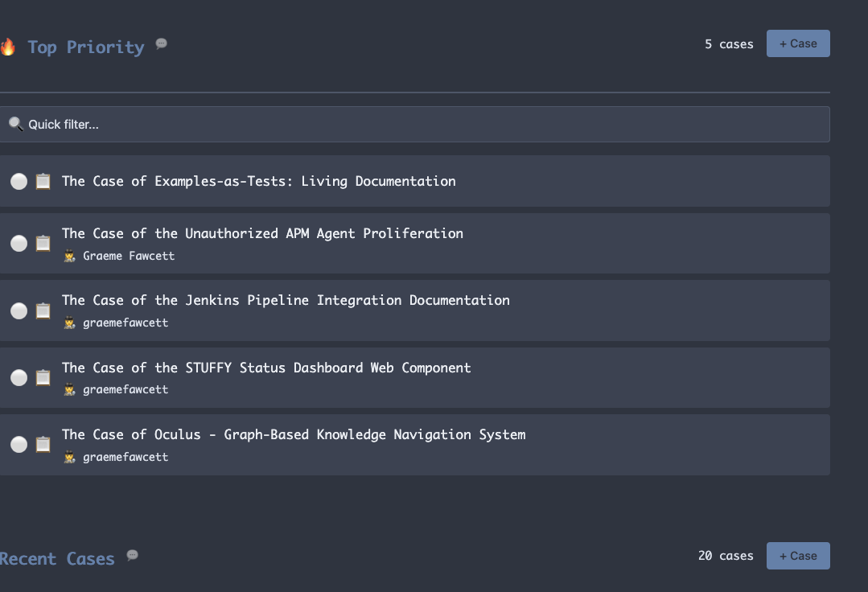
Task: Open the Jenkins Pipeline Integration Documentation case
Action: tap(286, 301)
